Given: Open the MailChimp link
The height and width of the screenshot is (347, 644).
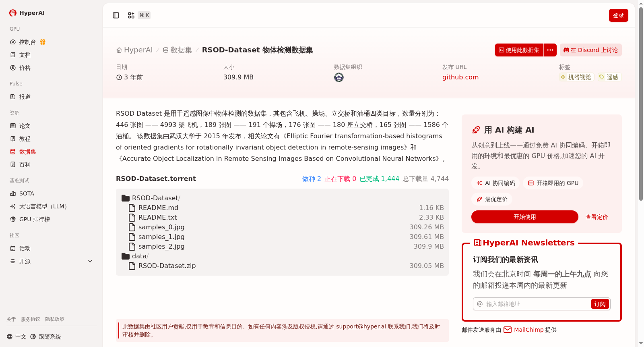Looking at the screenshot, I should pyautogui.click(x=524, y=330).
